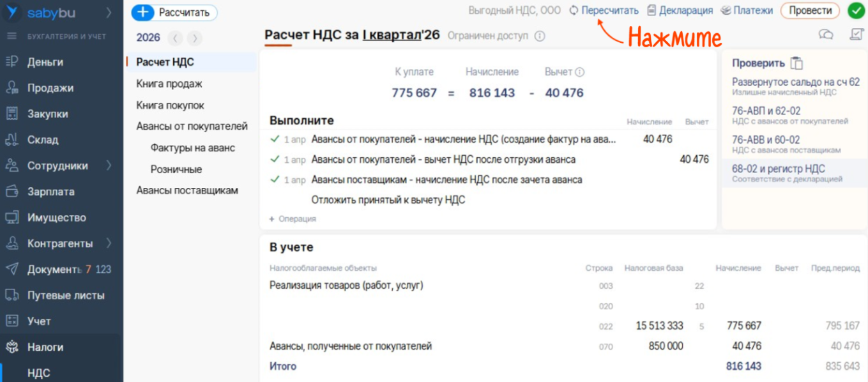
Task: Click the task checklist icon at top right
Action: coord(856,34)
